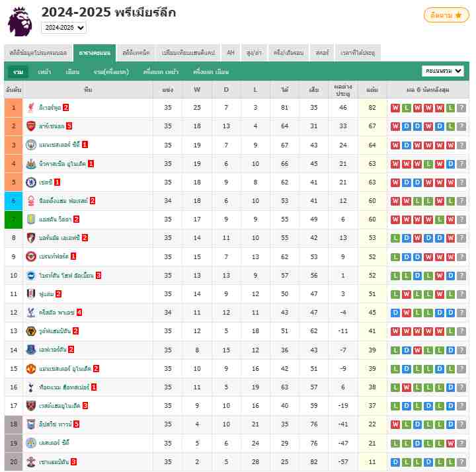Click the Manchester United crest
The width and height of the screenshot is (476, 472).
point(30,368)
